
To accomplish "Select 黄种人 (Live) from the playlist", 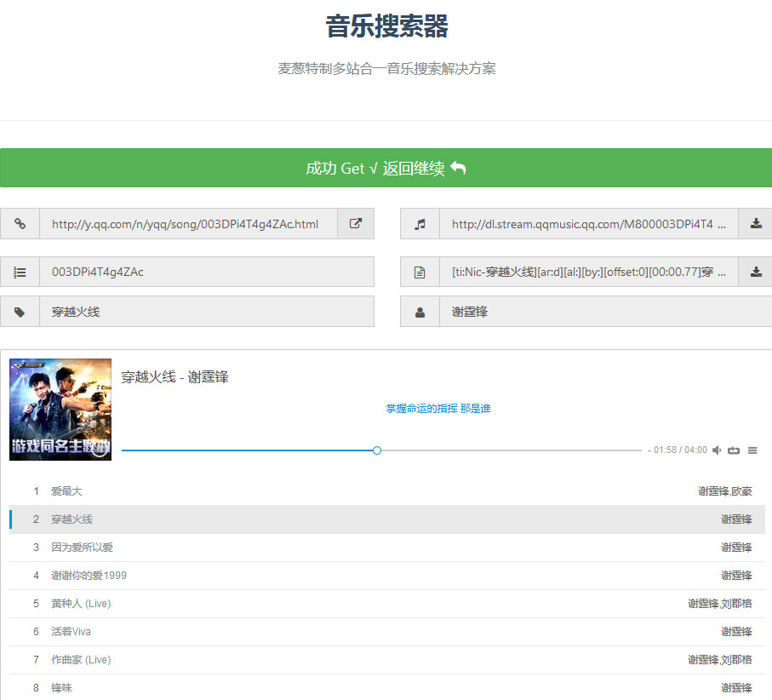I will coord(77,603).
